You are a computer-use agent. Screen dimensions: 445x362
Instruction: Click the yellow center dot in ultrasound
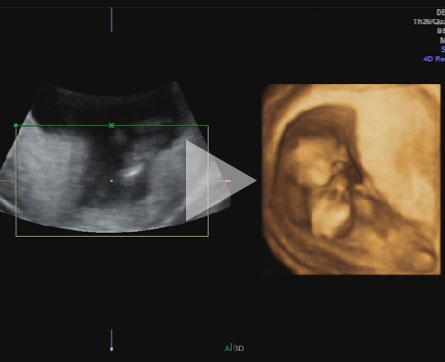(112, 181)
